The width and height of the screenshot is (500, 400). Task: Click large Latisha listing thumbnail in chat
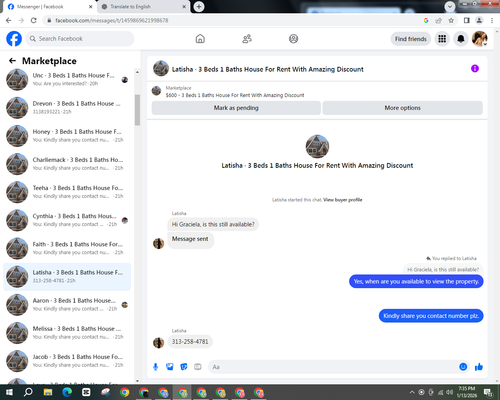tap(317, 147)
